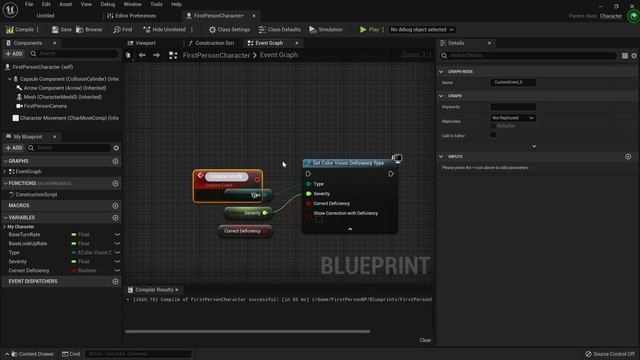The width and height of the screenshot is (640, 360).
Task: Select Mesh (CharacterMesh0) component
Action: pos(59,97)
